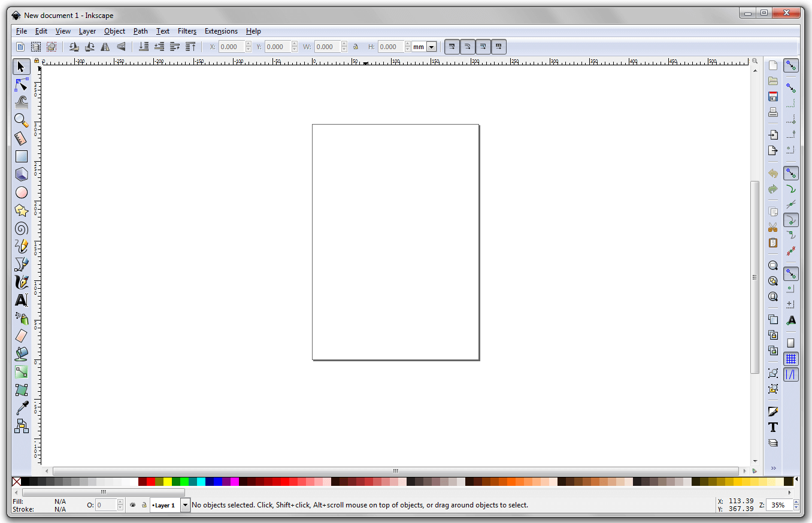Click the red palette swatch

[151, 482]
